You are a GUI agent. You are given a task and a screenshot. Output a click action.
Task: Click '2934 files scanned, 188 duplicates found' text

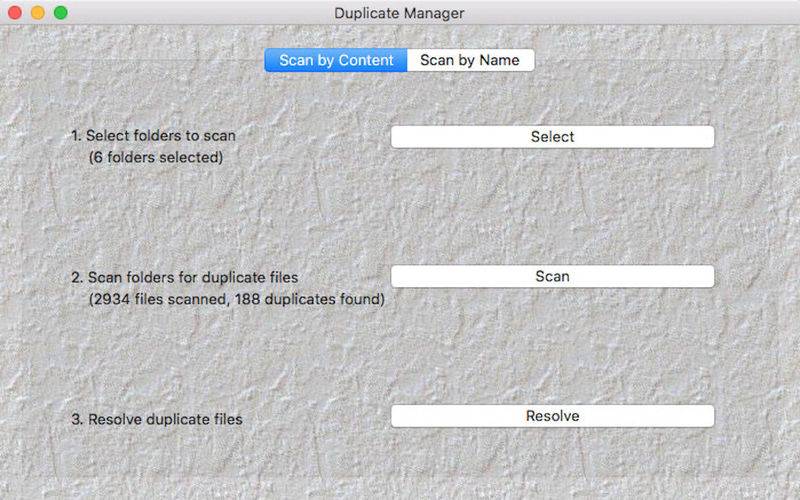(x=236, y=299)
